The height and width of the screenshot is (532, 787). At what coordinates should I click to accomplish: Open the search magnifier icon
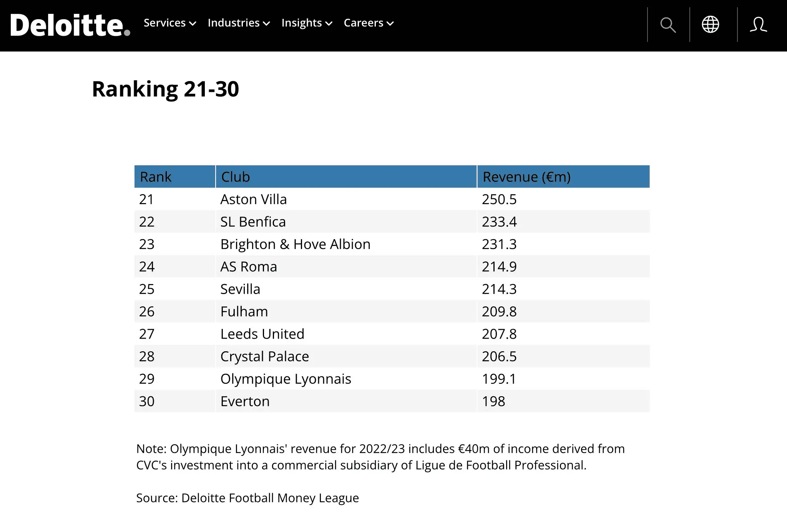(x=668, y=25)
